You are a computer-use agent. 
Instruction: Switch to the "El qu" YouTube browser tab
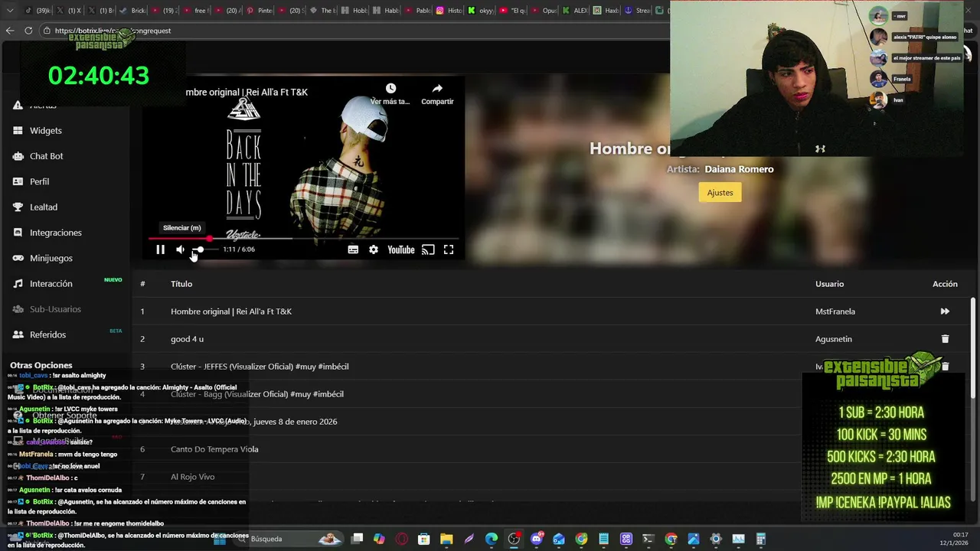pyautogui.click(x=513, y=11)
